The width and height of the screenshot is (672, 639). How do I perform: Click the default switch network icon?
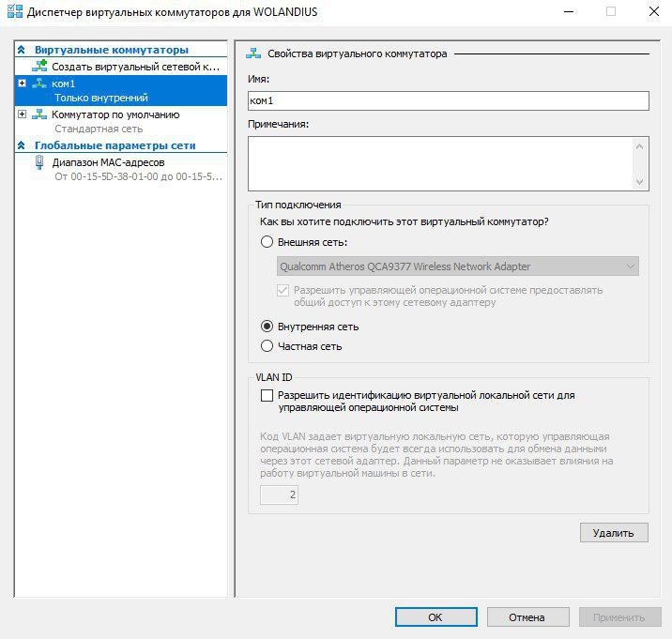[39, 114]
